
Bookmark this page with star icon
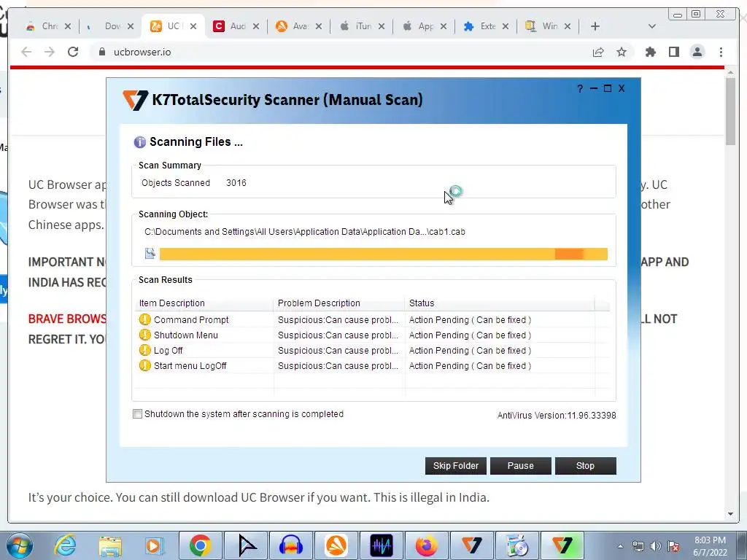622,52
